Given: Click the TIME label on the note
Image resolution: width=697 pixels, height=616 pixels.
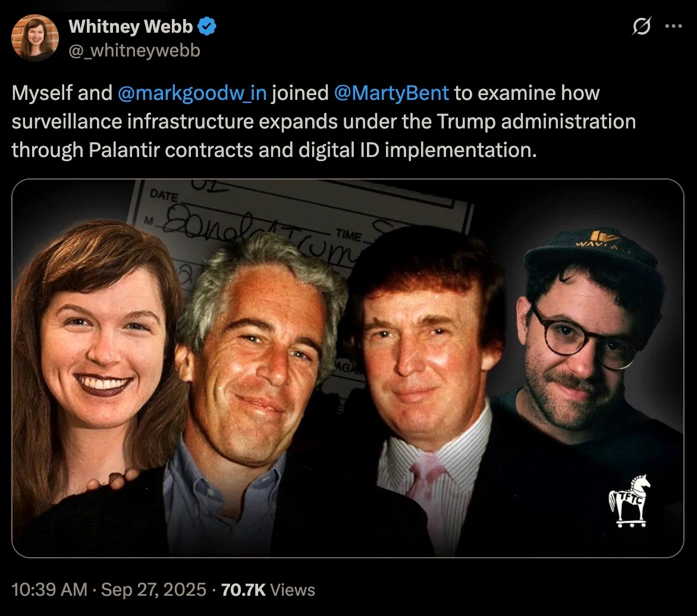Looking at the screenshot, I should (348, 235).
